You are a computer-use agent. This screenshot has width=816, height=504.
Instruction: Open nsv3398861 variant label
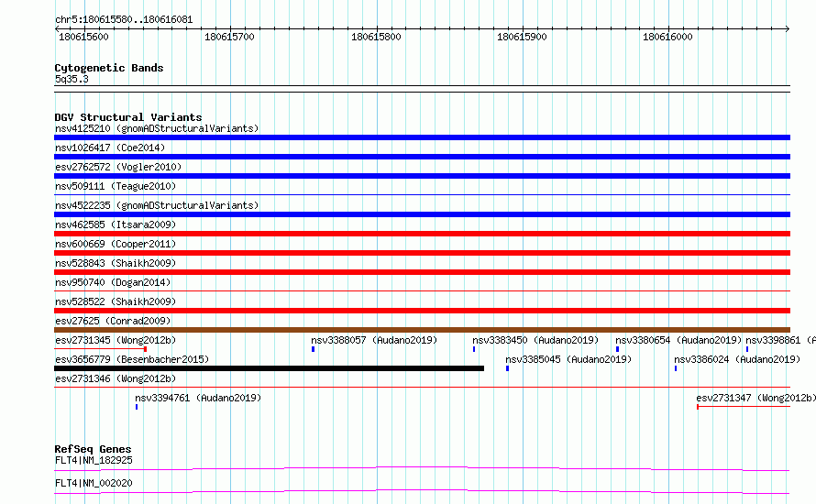pos(780,340)
